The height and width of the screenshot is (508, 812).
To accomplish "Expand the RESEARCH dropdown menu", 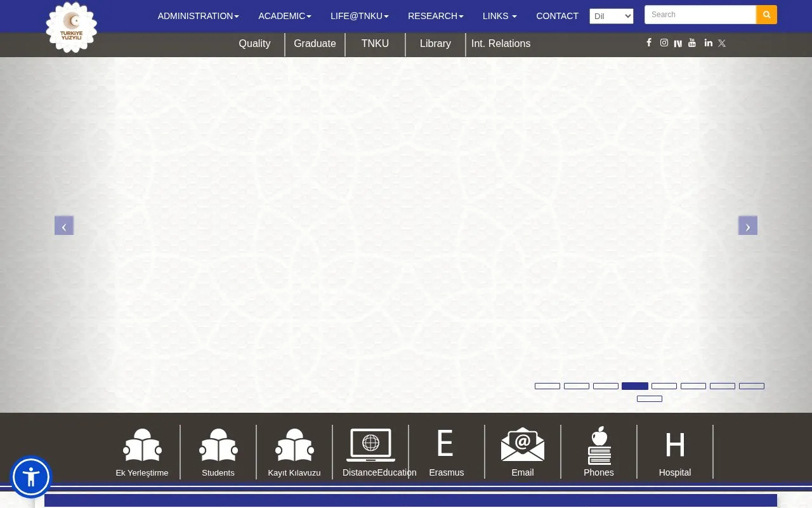I will click(436, 16).
